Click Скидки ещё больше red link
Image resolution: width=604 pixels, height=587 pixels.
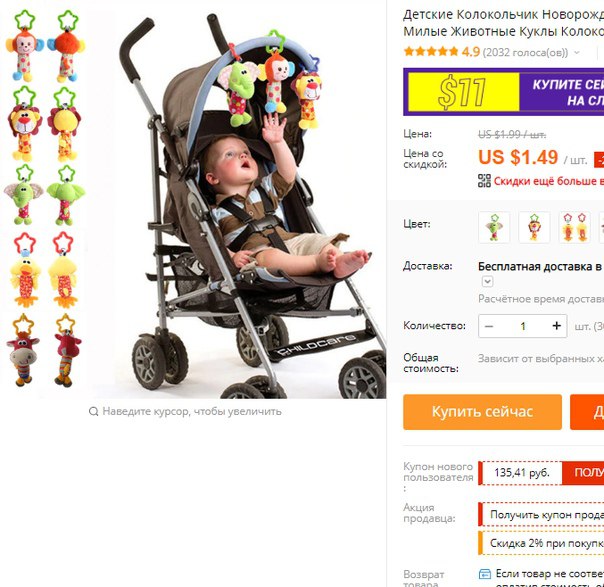[x=549, y=181]
